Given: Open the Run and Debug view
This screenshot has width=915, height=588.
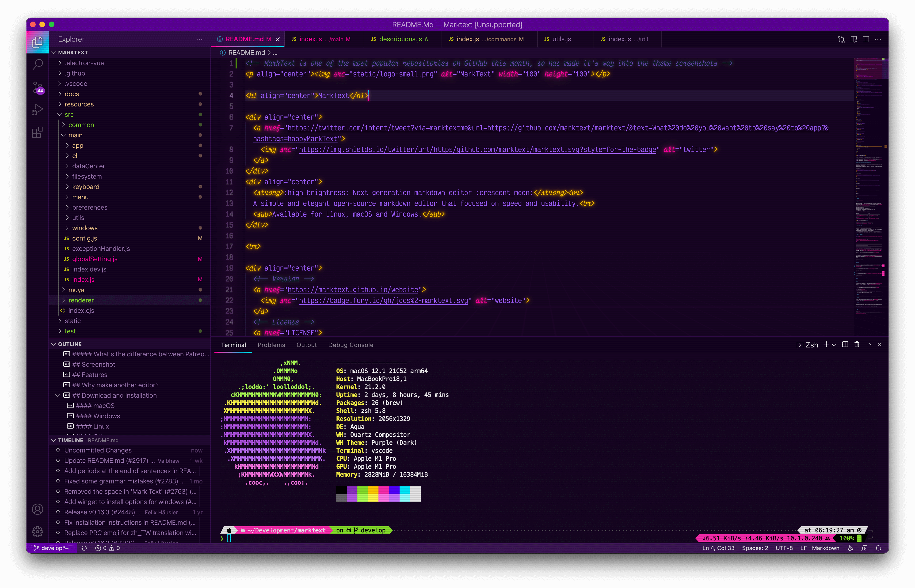Looking at the screenshot, I should coord(38,110).
